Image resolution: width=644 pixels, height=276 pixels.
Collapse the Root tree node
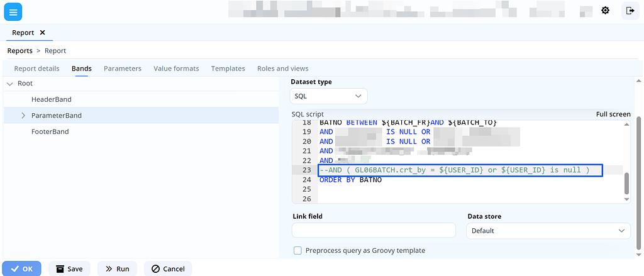pos(10,84)
